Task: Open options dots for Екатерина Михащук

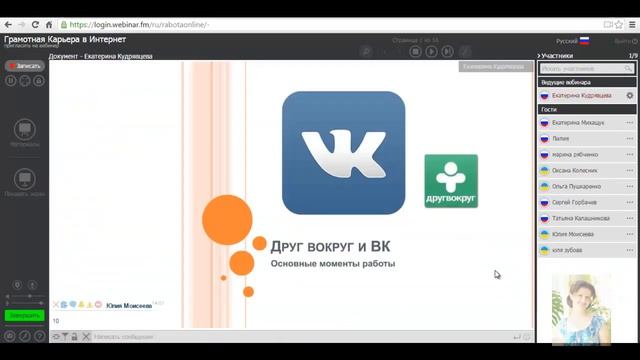Action: click(x=630, y=122)
